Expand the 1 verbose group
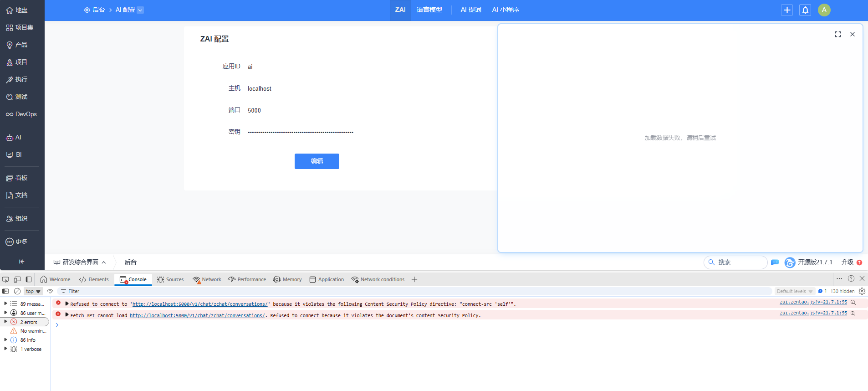The width and height of the screenshot is (868, 391). (x=5, y=349)
